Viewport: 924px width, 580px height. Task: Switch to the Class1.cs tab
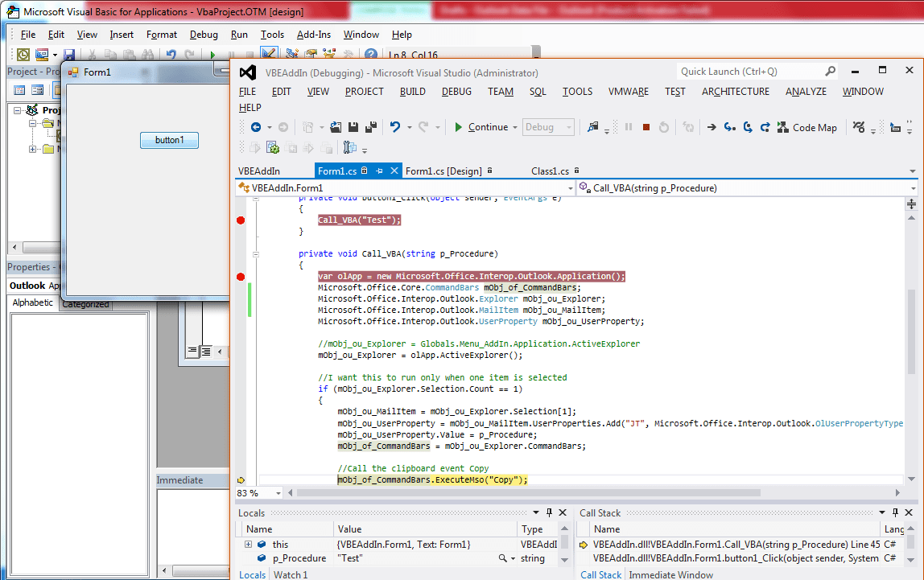click(550, 171)
